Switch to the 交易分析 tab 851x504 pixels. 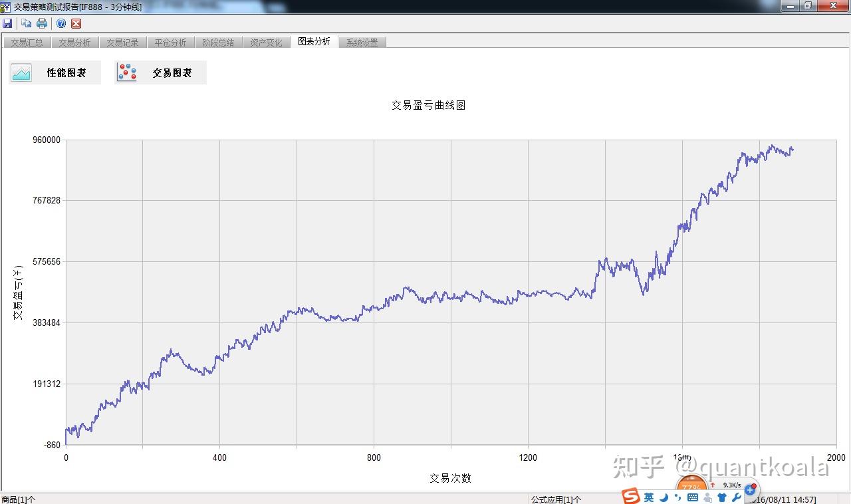tap(74, 43)
